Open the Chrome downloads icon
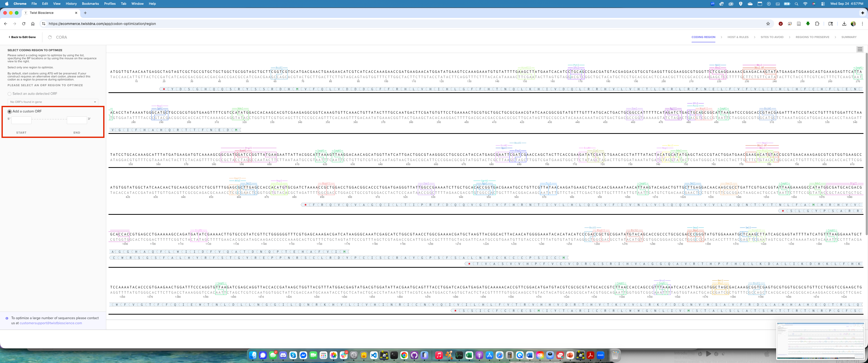868x363 pixels. click(844, 24)
